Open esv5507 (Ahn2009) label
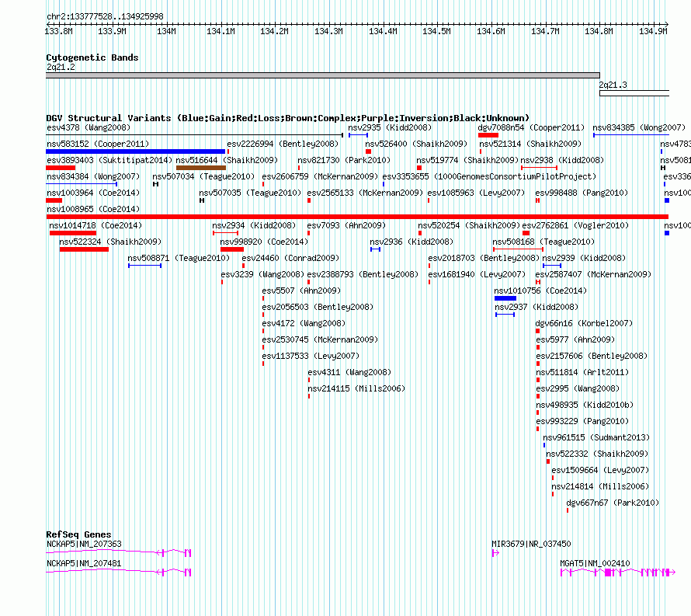 [301, 291]
